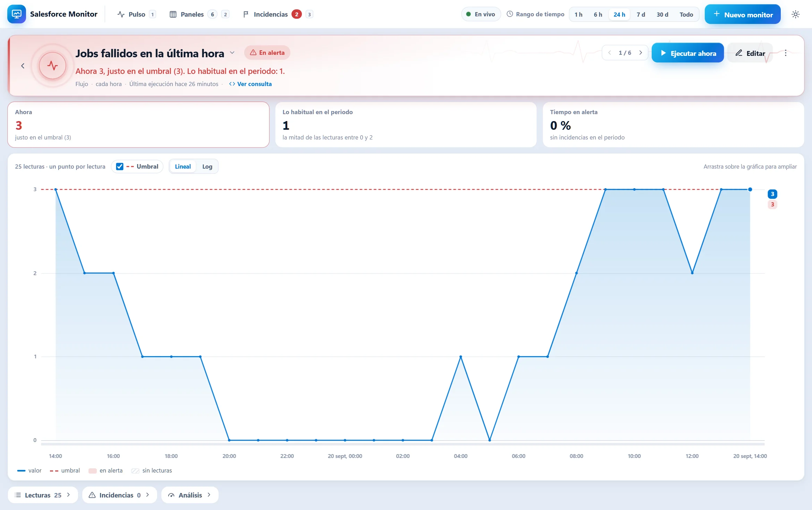Image resolution: width=812 pixels, height=510 pixels.
Task: Click the umbral legend dashed line icon
Action: click(x=54, y=471)
